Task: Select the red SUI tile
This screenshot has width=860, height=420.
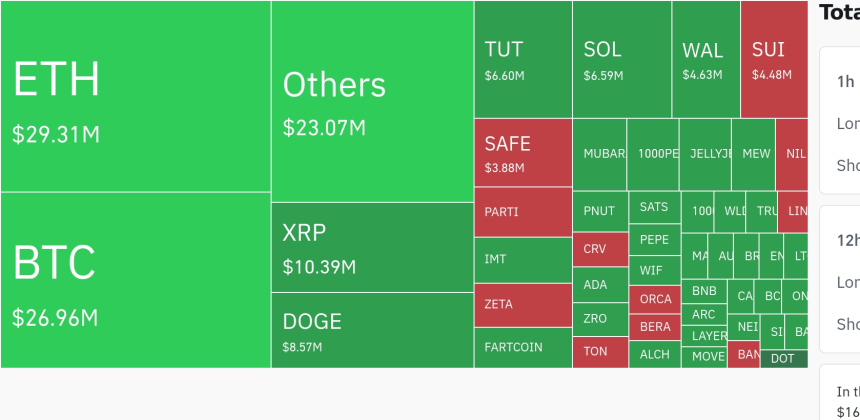Action: click(x=772, y=59)
